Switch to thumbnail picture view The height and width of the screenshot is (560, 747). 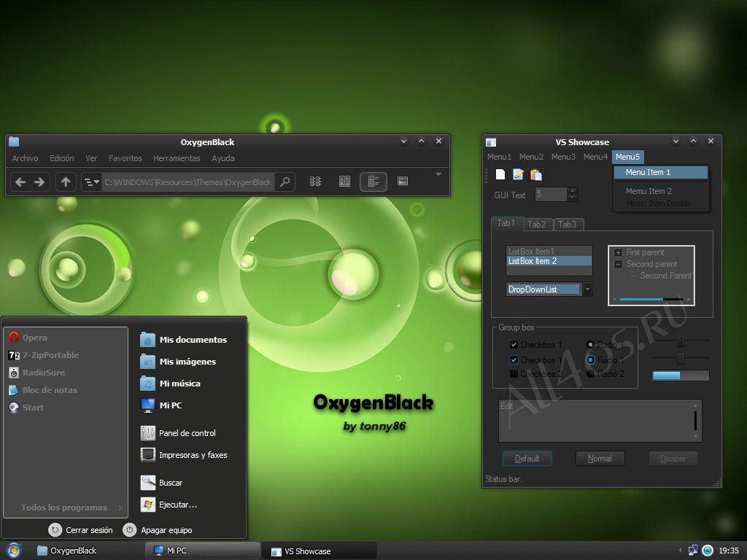pyautogui.click(x=403, y=181)
